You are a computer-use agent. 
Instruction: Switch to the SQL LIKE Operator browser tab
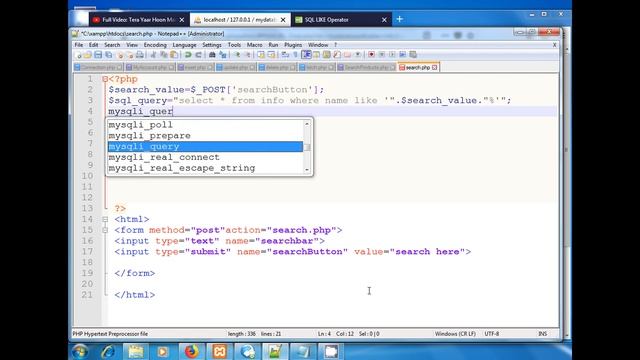(341, 20)
